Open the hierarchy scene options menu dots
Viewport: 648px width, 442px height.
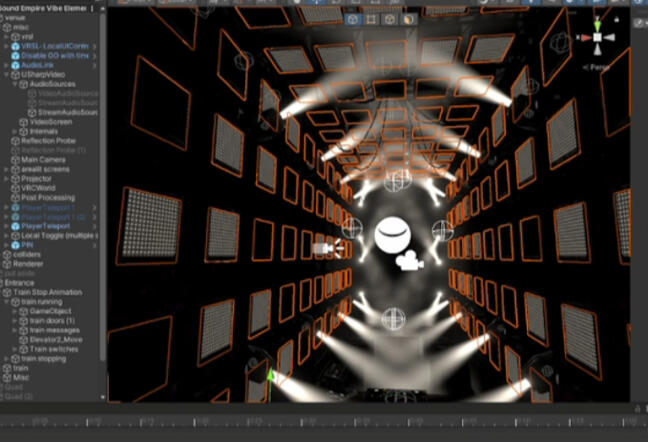click(x=92, y=8)
